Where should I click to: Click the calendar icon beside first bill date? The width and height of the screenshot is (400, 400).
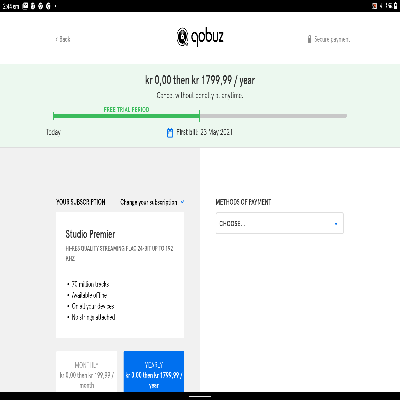[170, 133]
